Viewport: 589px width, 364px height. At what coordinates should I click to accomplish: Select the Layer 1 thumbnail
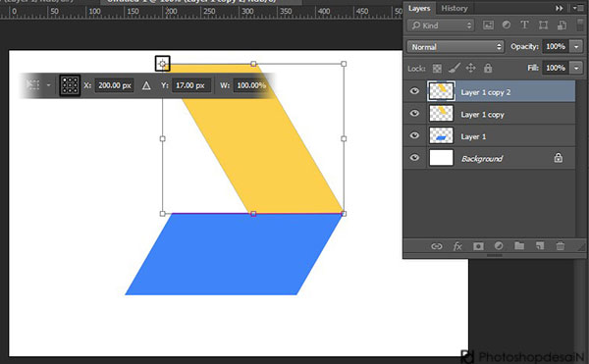point(441,135)
